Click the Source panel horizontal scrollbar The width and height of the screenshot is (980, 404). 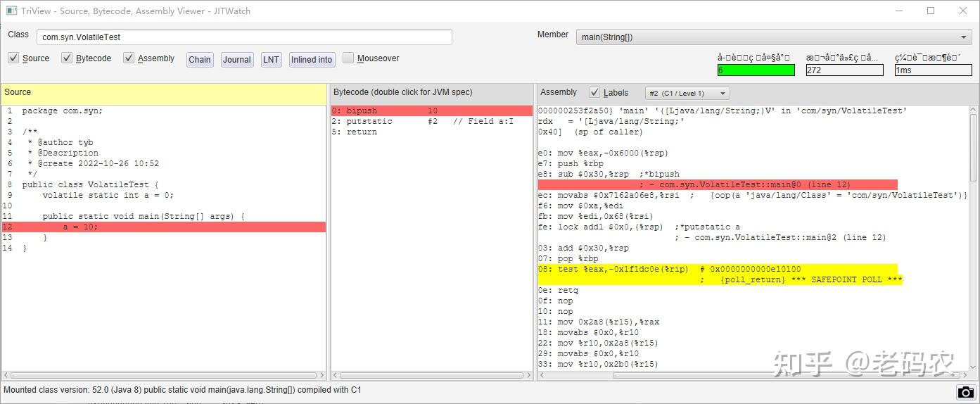click(163, 375)
